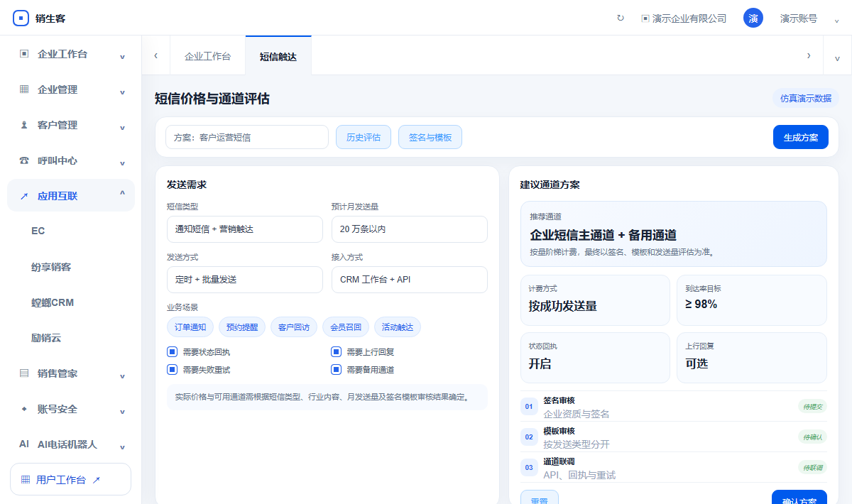Open the 演 user avatar
This screenshot has height=504, width=852.
(x=753, y=18)
